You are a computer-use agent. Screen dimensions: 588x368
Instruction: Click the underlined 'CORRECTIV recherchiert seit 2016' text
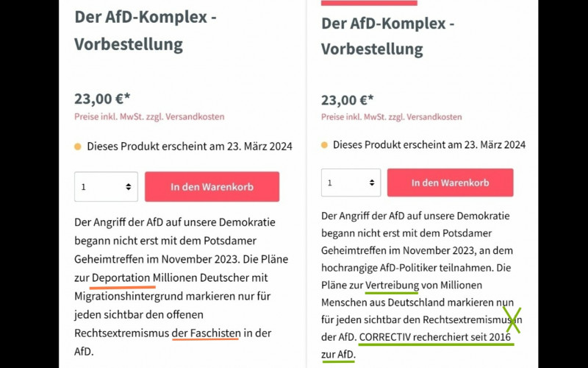point(436,337)
